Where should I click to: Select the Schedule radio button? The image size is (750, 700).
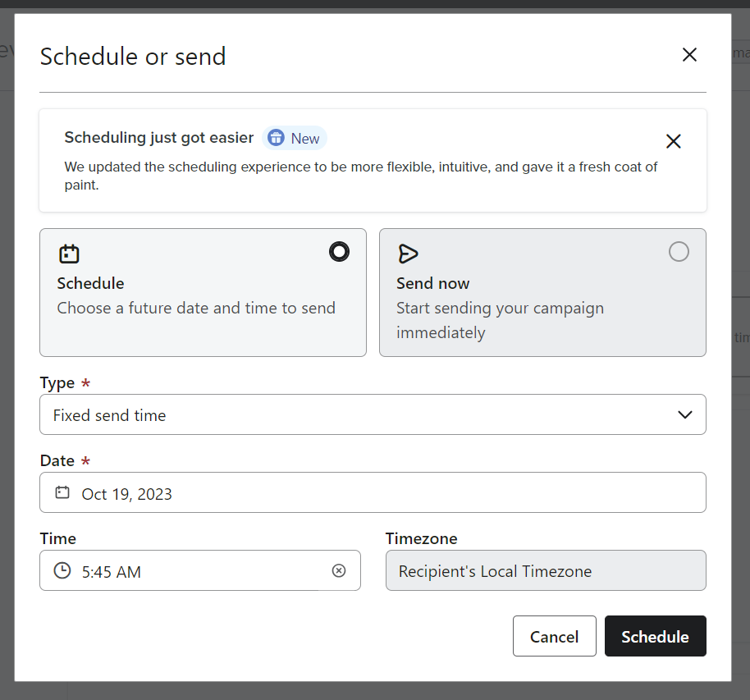339,252
